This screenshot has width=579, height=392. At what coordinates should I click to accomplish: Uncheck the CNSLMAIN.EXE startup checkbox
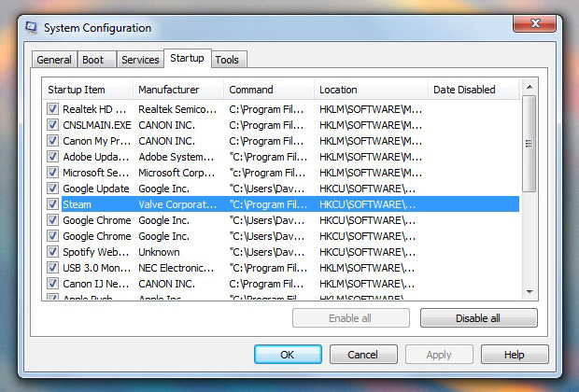52,125
